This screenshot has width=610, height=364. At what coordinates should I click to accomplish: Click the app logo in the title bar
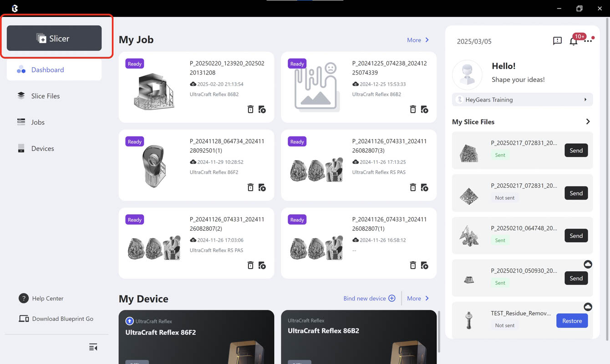pos(15,8)
